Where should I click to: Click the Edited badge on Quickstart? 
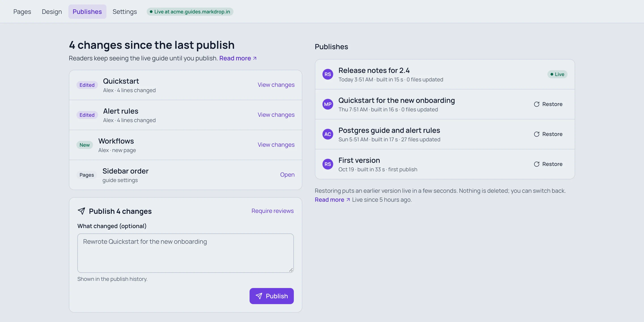[x=87, y=85]
